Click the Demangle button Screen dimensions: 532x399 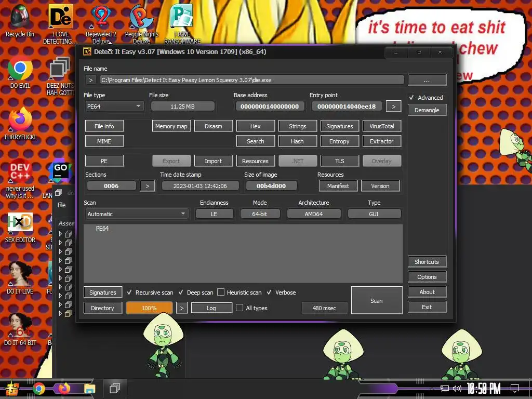427,110
